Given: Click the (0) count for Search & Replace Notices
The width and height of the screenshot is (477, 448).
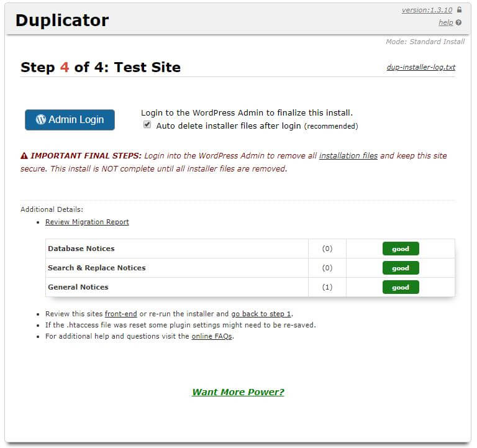Looking at the screenshot, I should coord(327,268).
